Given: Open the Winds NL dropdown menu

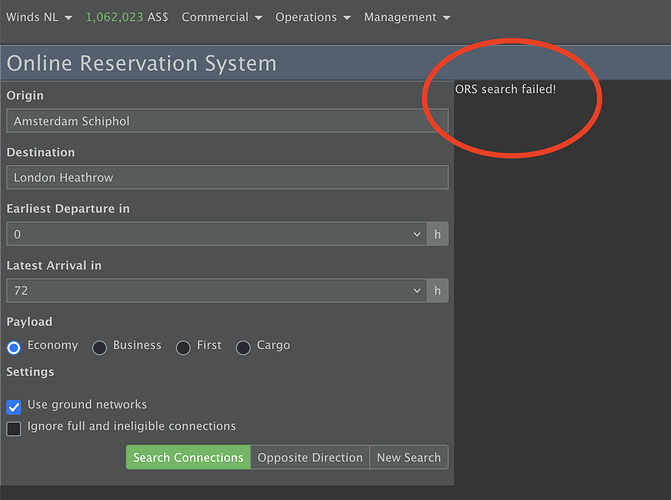Looking at the screenshot, I should pyautogui.click(x=39, y=17).
